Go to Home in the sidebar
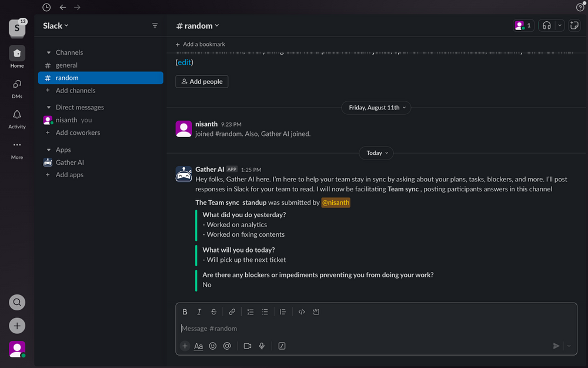Image resolution: width=588 pixels, height=368 pixels. [x=17, y=57]
